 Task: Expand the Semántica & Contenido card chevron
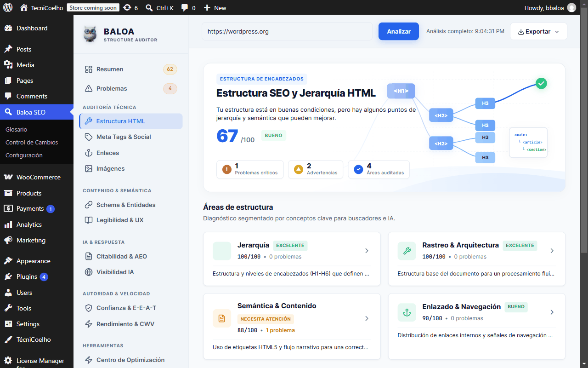tap(367, 318)
